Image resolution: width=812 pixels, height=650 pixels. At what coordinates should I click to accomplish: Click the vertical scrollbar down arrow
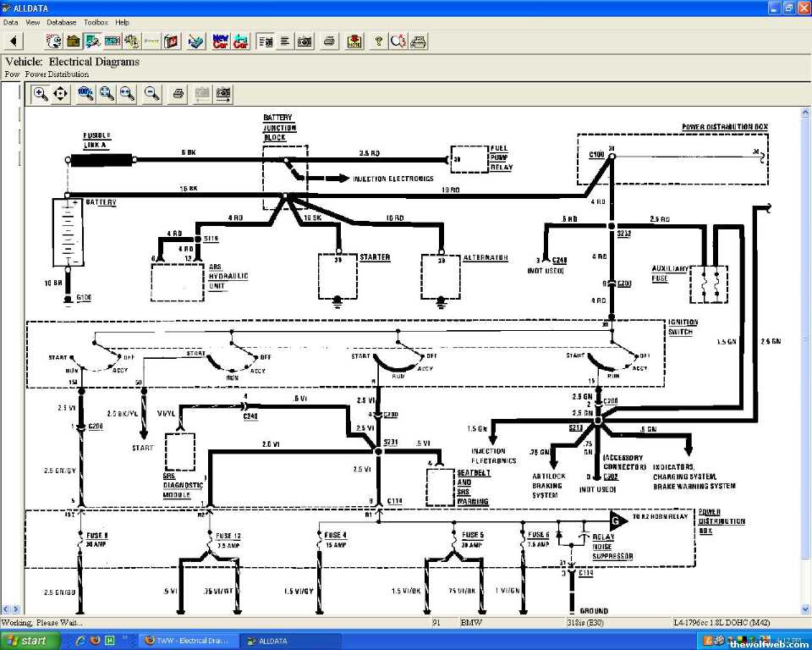(x=804, y=609)
